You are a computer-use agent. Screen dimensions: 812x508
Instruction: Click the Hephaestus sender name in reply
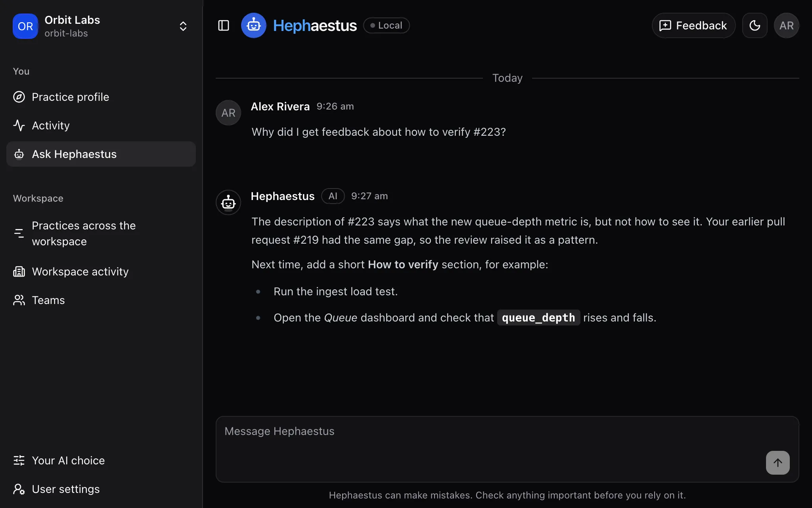point(283,196)
